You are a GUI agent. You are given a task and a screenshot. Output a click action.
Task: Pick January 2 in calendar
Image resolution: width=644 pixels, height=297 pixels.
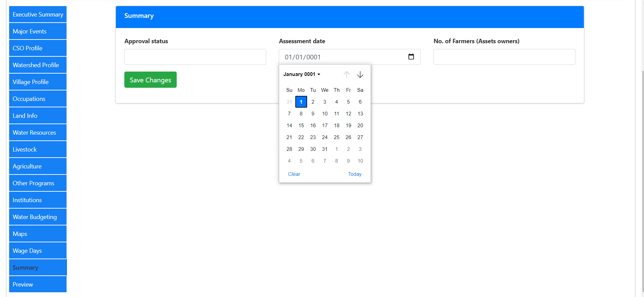click(313, 102)
